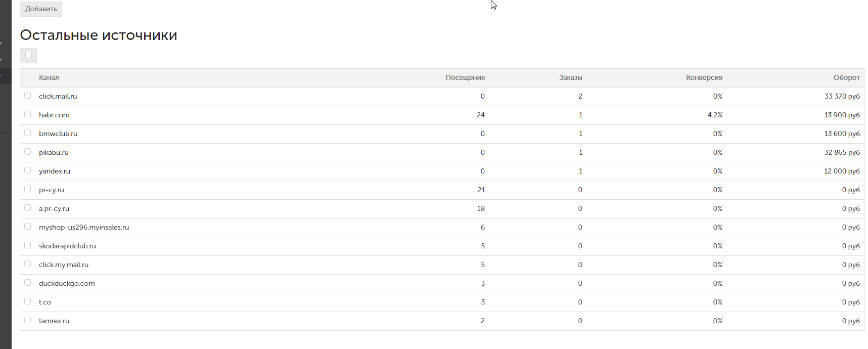Click the Заказы column header

coord(571,78)
